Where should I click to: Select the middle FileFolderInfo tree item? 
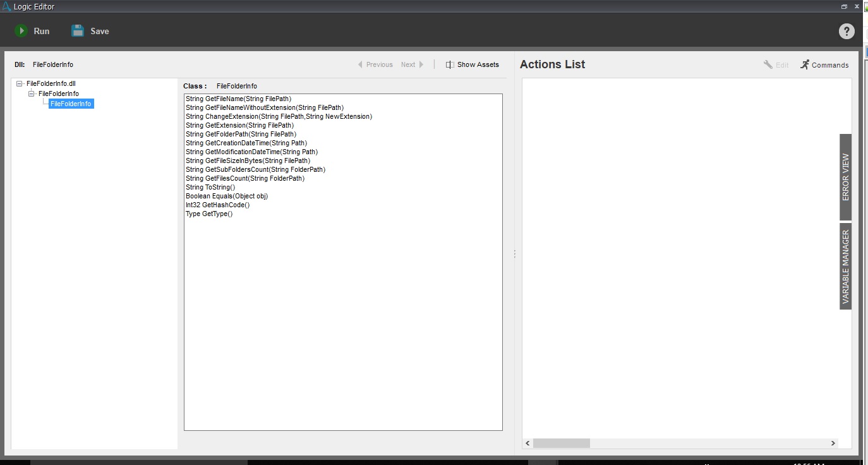59,94
